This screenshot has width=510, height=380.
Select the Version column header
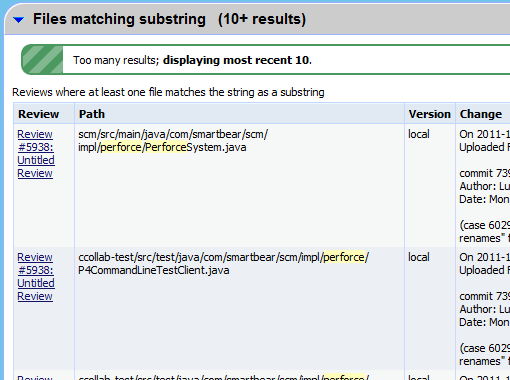(430, 114)
